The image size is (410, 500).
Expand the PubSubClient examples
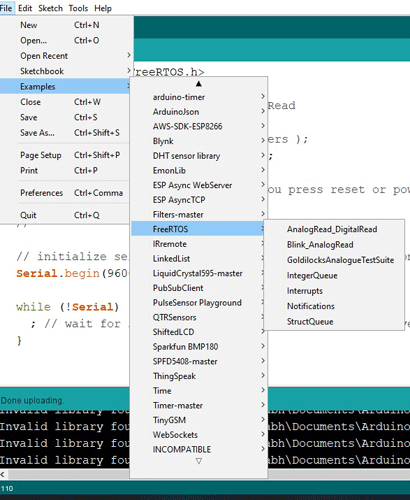coord(198,288)
